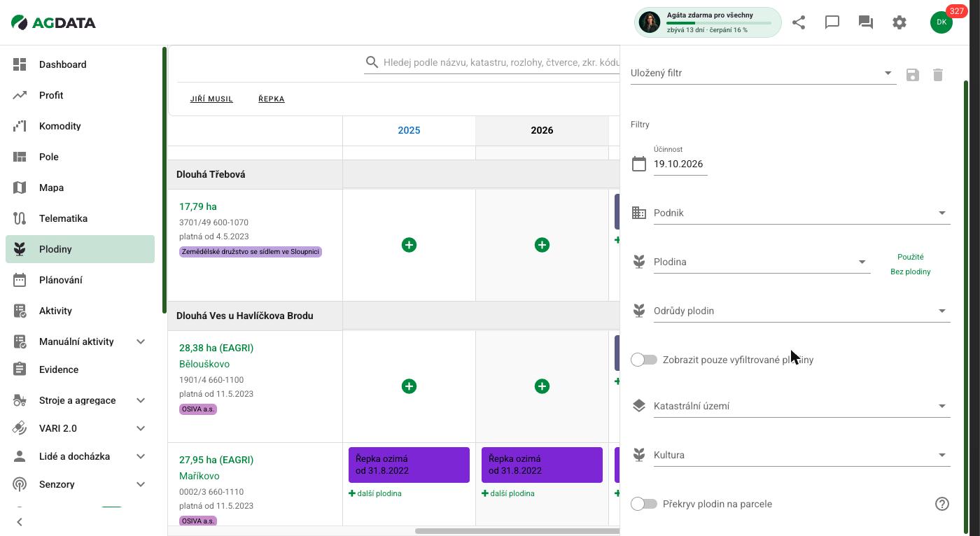Click the search magnifier icon
Screen dimensions: 980x536
click(372, 62)
